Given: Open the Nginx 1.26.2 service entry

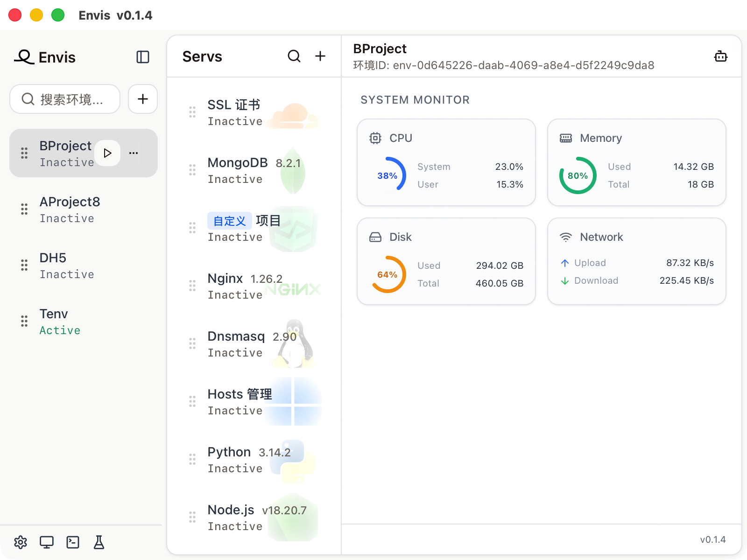Looking at the screenshot, I should coord(254,286).
